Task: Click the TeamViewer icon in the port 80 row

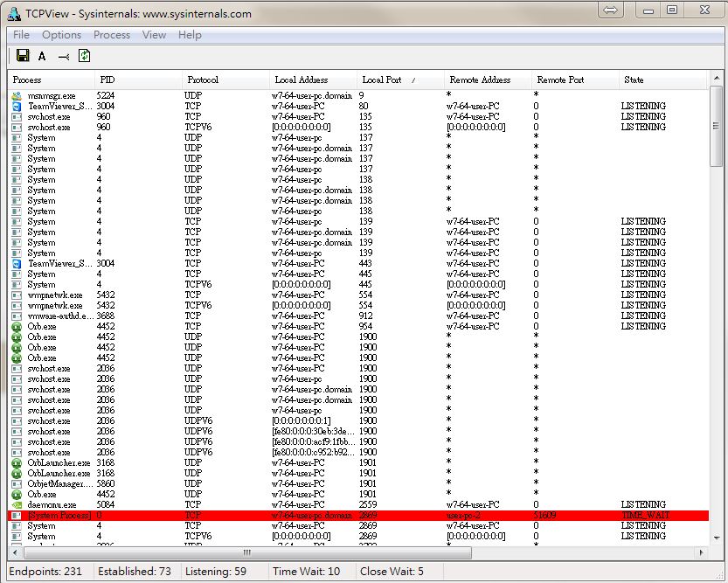Action: click(17, 107)
